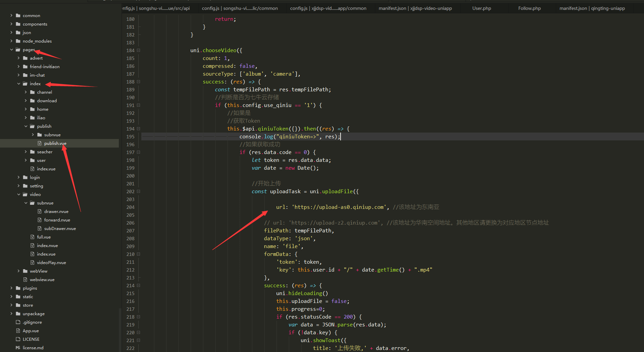Collapse the publish folder chevron

tap(26, 126)
